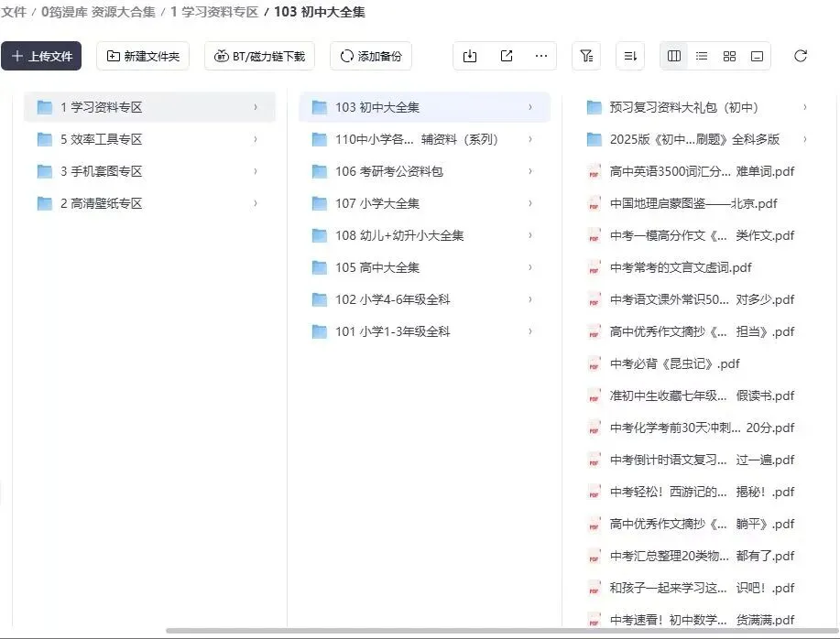This screenshot has height=639, width=840.
Task: Click the download icon in toolbar
Action: point(470,56)
